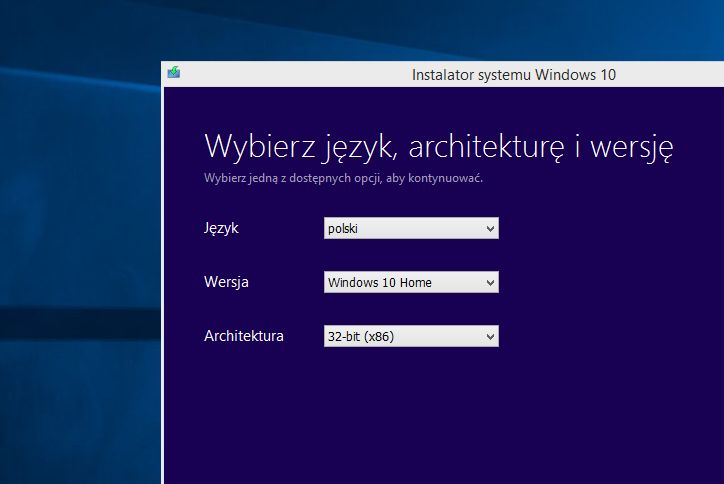Click the 'Architektura' label
Image resolution: width=724 pixels, height=484 pixels.
click(244, 336)
